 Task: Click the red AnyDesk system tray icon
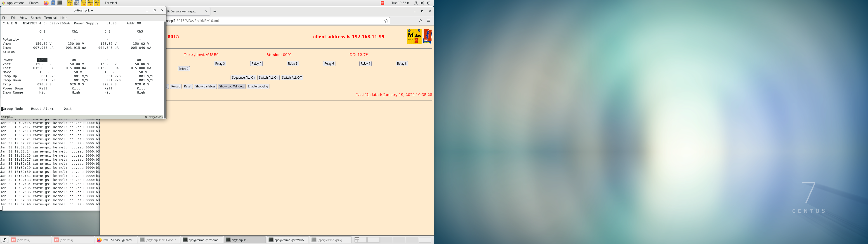point(382,3)
